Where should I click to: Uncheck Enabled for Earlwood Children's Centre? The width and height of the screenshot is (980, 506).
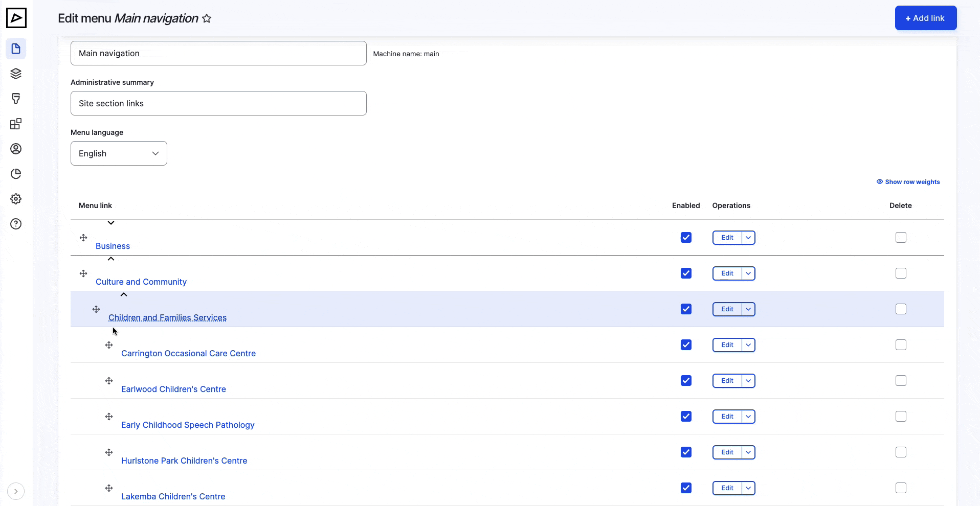686,381
